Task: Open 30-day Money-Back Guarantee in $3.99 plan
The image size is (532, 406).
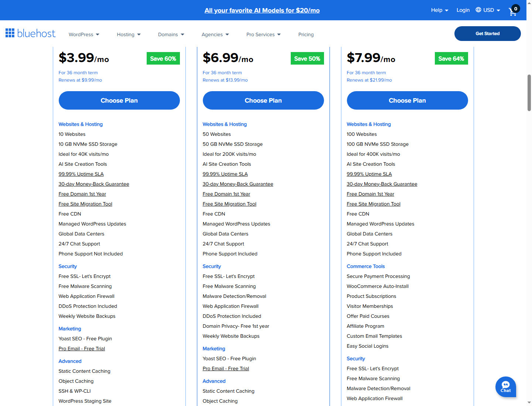Action: click(94, 184)
